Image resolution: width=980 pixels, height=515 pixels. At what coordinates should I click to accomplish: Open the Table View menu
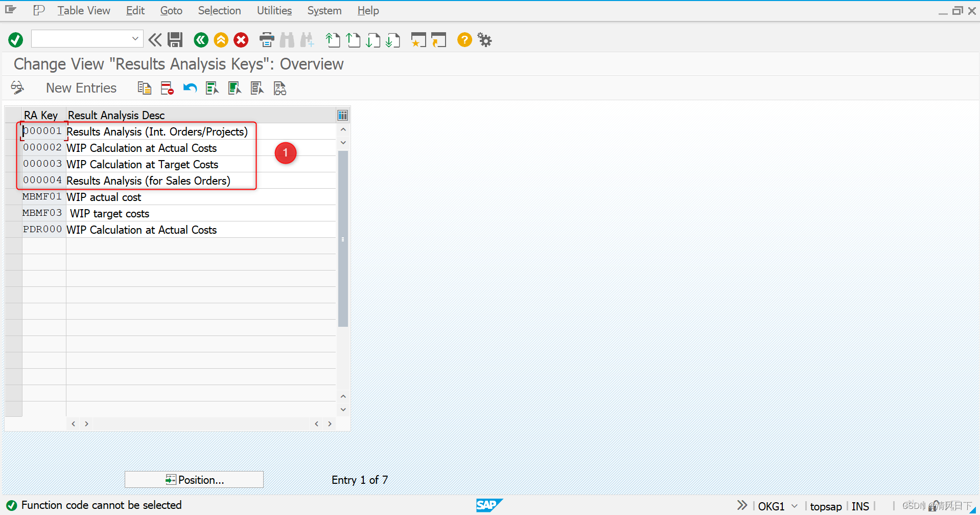[84, 10]
